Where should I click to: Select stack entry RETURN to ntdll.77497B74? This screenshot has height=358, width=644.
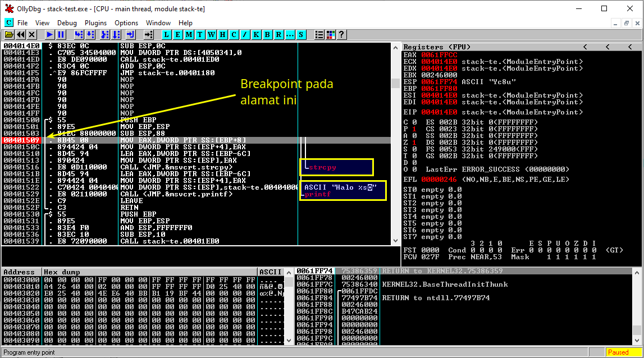(x=464, y=297)
